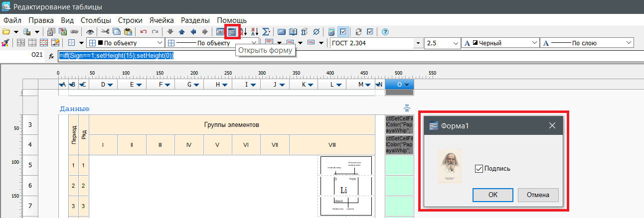Toggle the Подпись checkbox in Форма1
This screenshot has width=644, height=218.
click(480, 169)
